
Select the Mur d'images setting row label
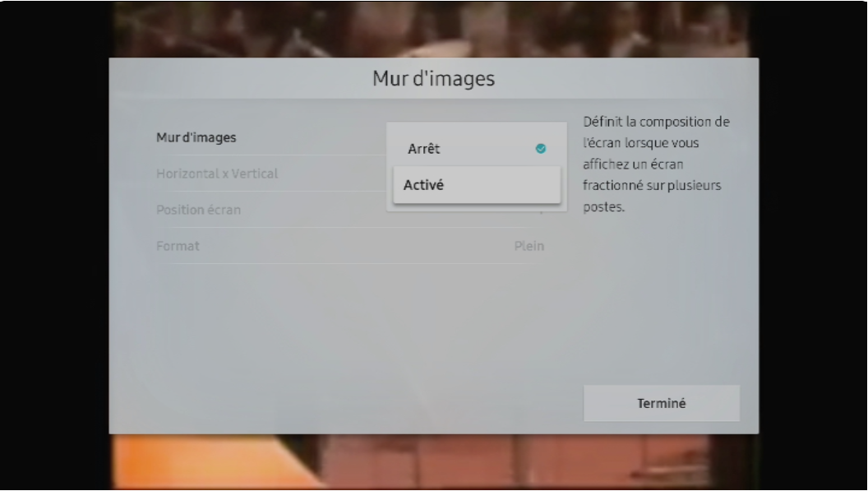(x=196, y=137)
